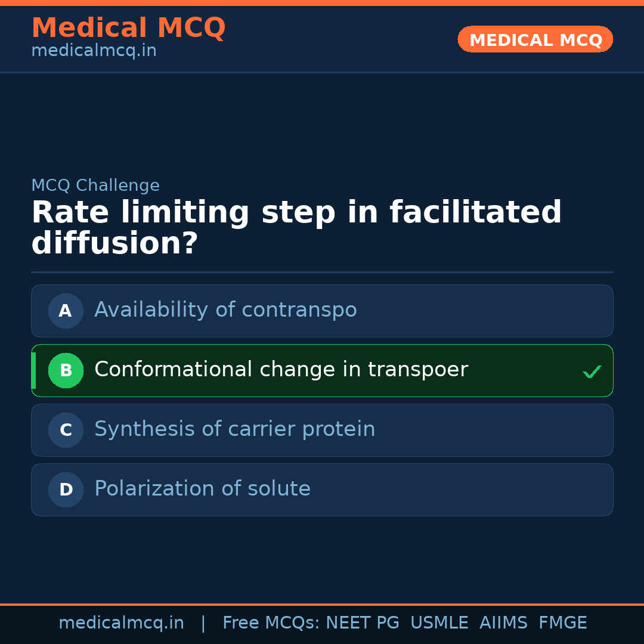The image size is (644, 644).
Task: Click the green circled letter B badge
Action: [66, 370]
